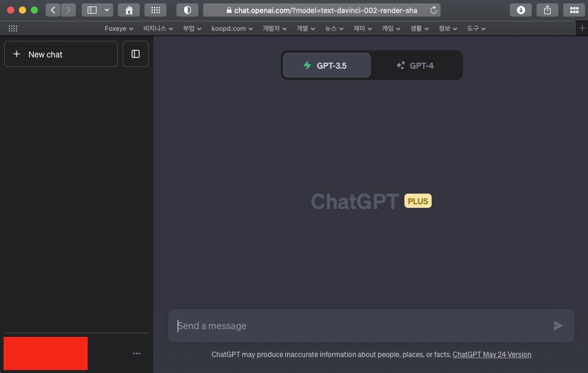Expand the koopd.com bookmarks folder
The width and height of the screenshot is (588, 373).
(232, 28)
